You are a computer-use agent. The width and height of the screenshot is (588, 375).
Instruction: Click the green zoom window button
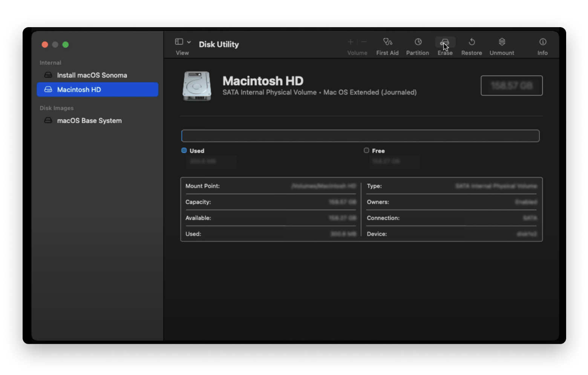pos(66,45)
